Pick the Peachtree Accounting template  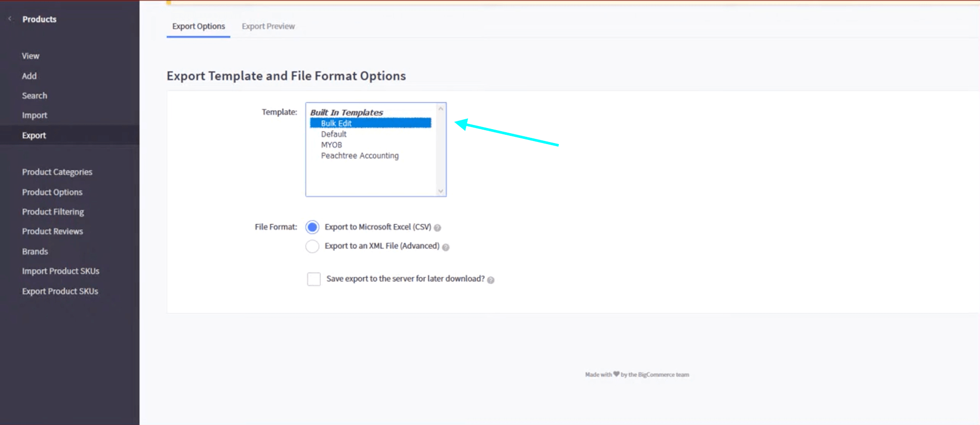click(x=360, y=156)
